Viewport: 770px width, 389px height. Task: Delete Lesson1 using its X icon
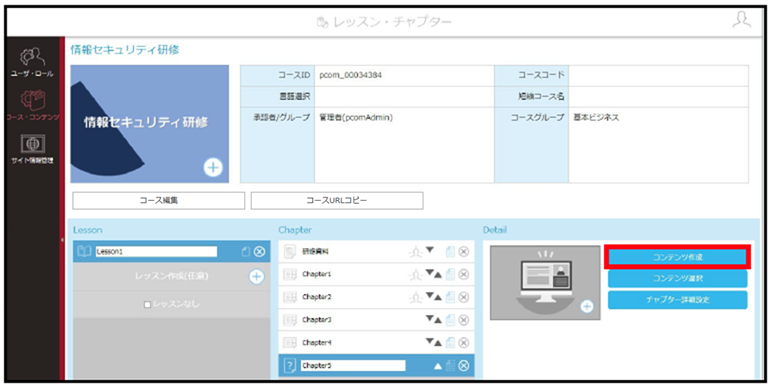point(259,252)
